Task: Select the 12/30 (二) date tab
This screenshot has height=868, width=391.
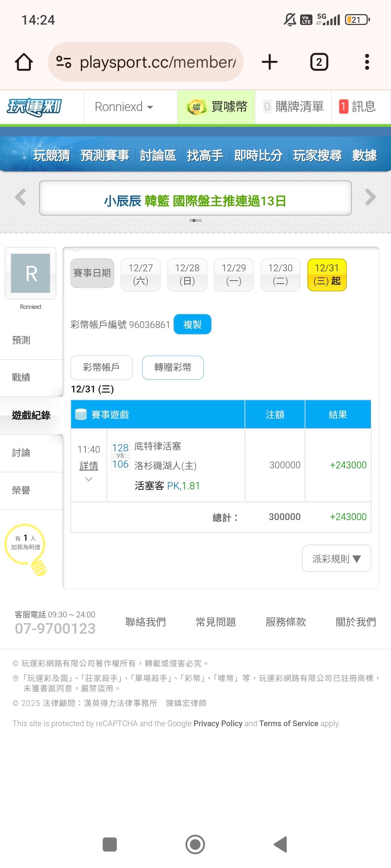Action: 280,275
